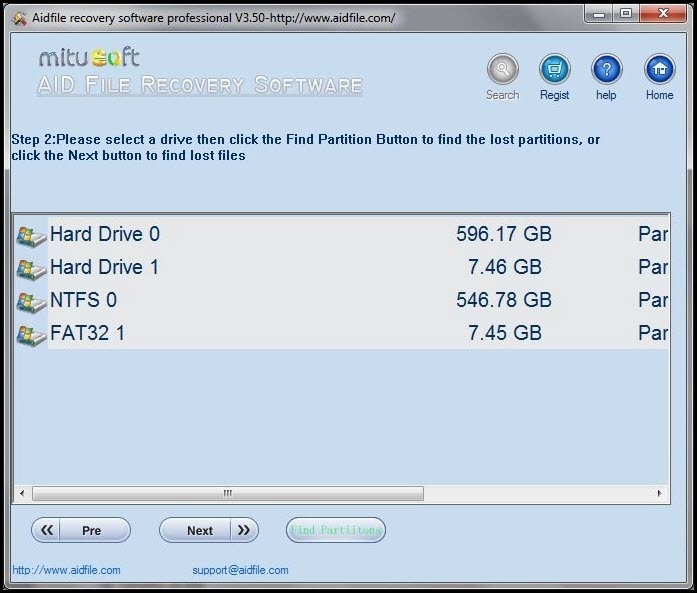Screen dimensions: 697x593
Task: Click the 7.46 GB size value
Action: [505, 267]
